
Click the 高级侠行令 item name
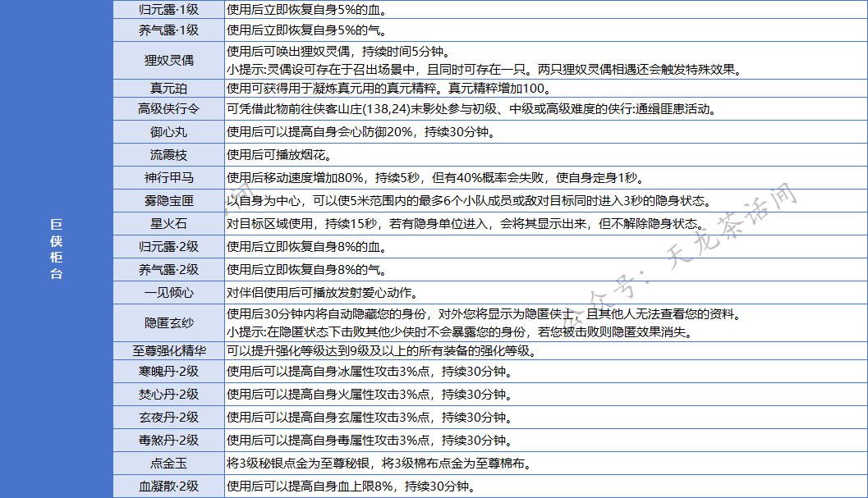[x=169, y=109]
